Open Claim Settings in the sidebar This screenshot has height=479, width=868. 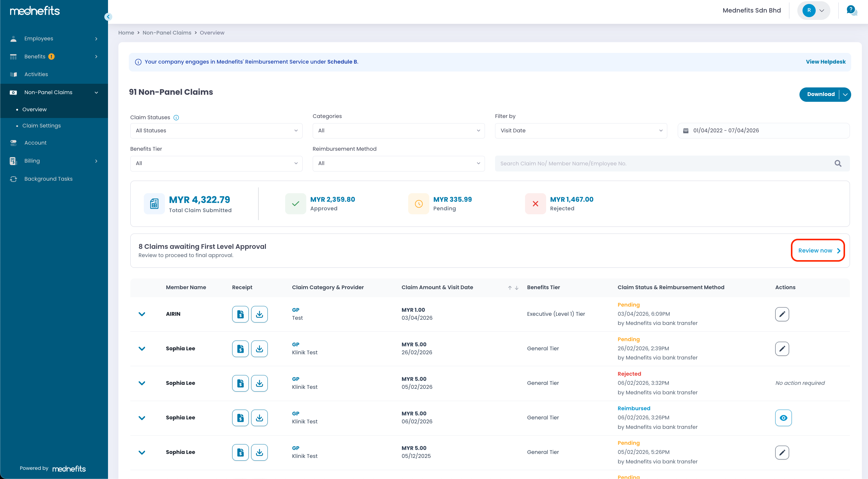(x=41, y=126)
